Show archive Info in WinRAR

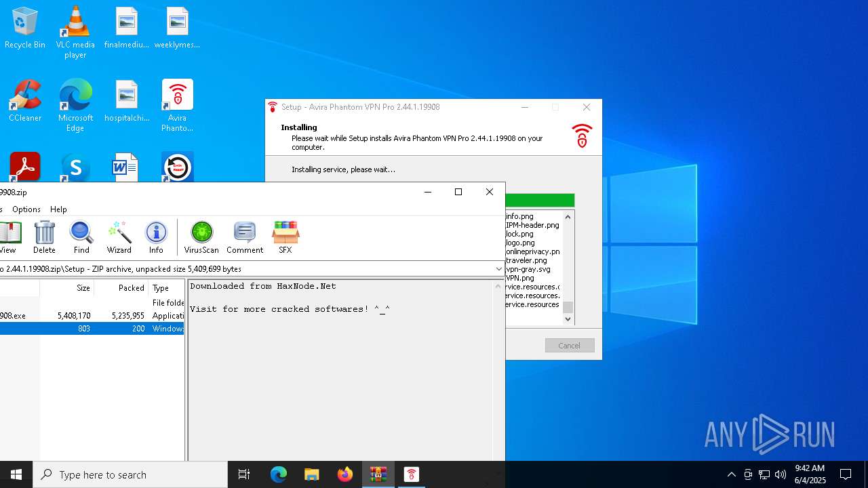(156, 237)
